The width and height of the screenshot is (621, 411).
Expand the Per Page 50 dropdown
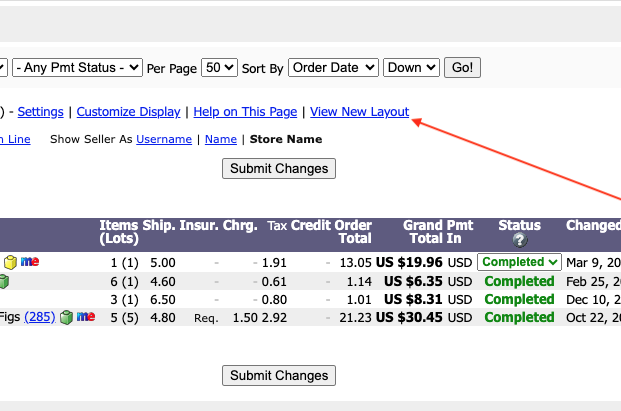(x=219, y=67)
